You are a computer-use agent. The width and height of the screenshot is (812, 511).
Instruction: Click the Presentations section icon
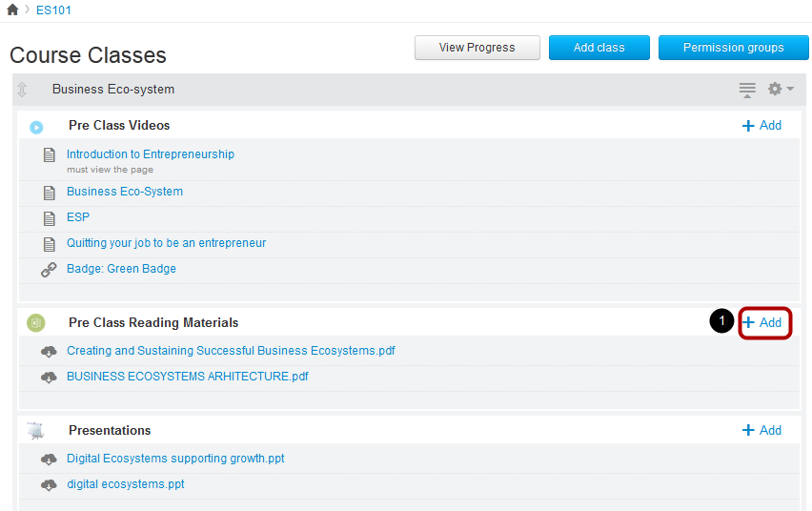36,431
